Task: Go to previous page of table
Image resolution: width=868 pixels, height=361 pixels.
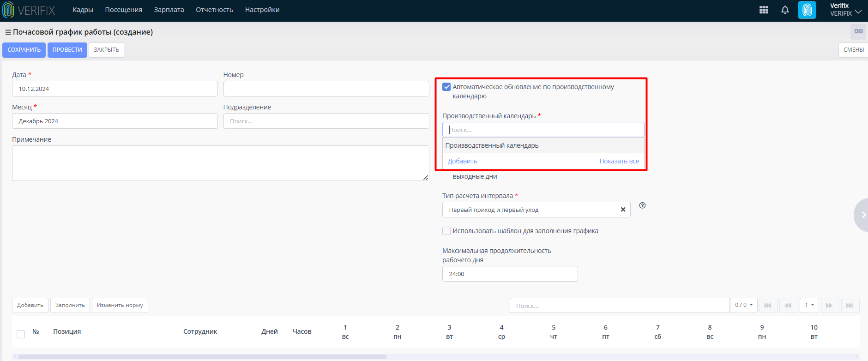Action: (x=788, y=305)
